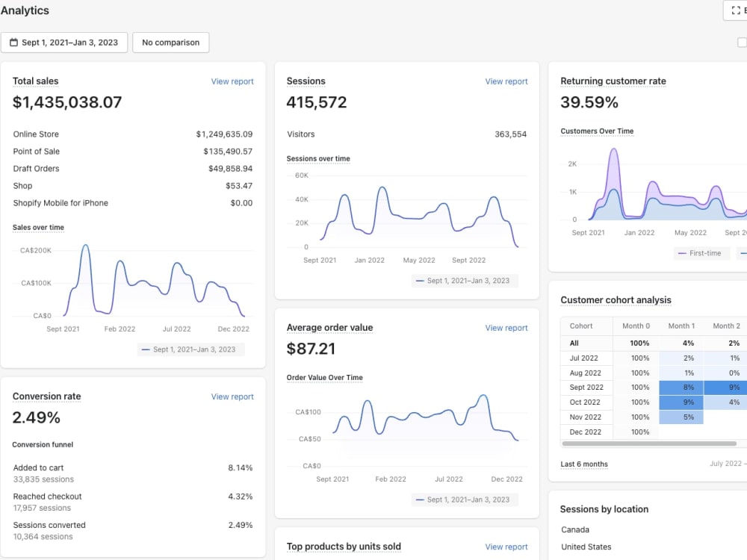Open the Sept 1, 2021–Jan 3, 2023 date picker
747x560 pixels.
pos(64,43)
